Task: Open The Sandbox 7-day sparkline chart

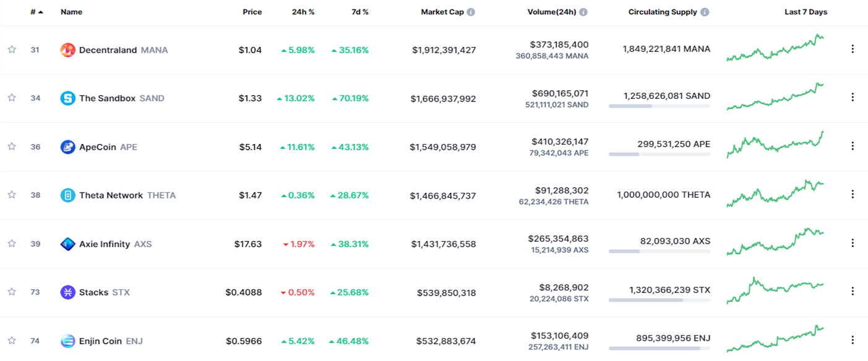Action: (775, 96)
